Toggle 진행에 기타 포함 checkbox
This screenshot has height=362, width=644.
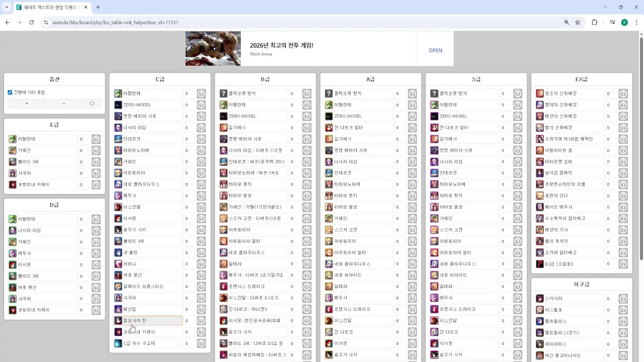click(10, 93)
